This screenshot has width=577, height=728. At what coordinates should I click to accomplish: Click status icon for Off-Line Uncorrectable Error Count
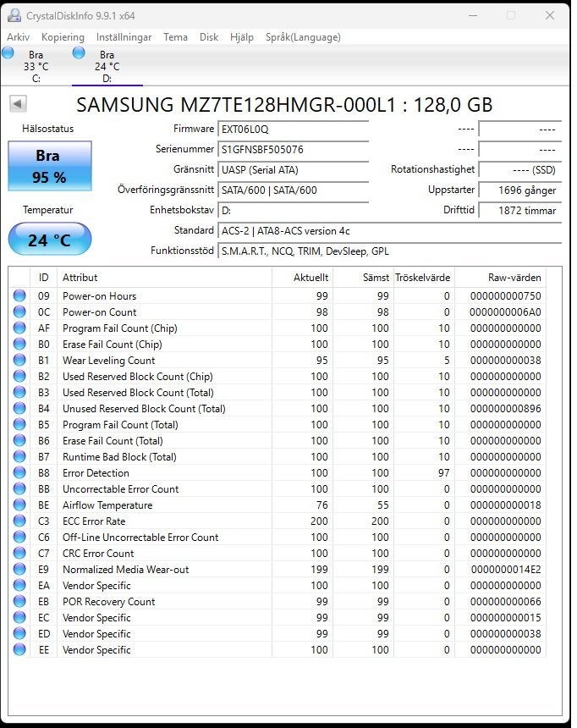coord(19,538)
